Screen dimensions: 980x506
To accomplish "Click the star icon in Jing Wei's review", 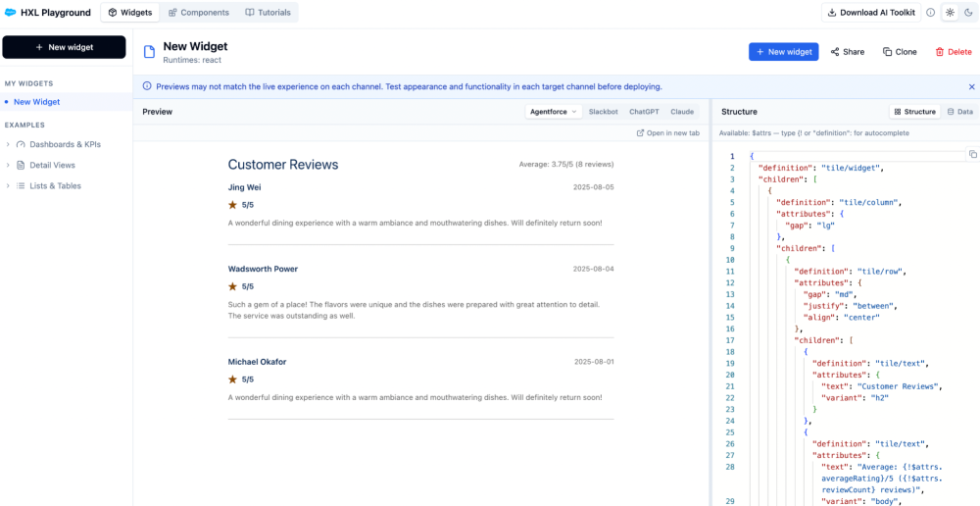I will (x=232, y=205).
